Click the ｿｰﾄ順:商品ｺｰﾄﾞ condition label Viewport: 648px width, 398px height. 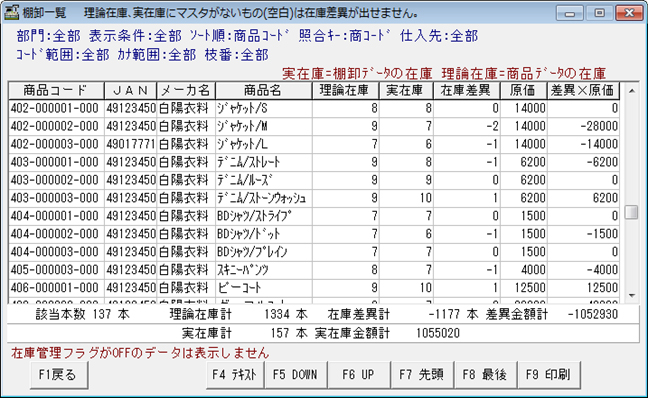click(240, 36)
